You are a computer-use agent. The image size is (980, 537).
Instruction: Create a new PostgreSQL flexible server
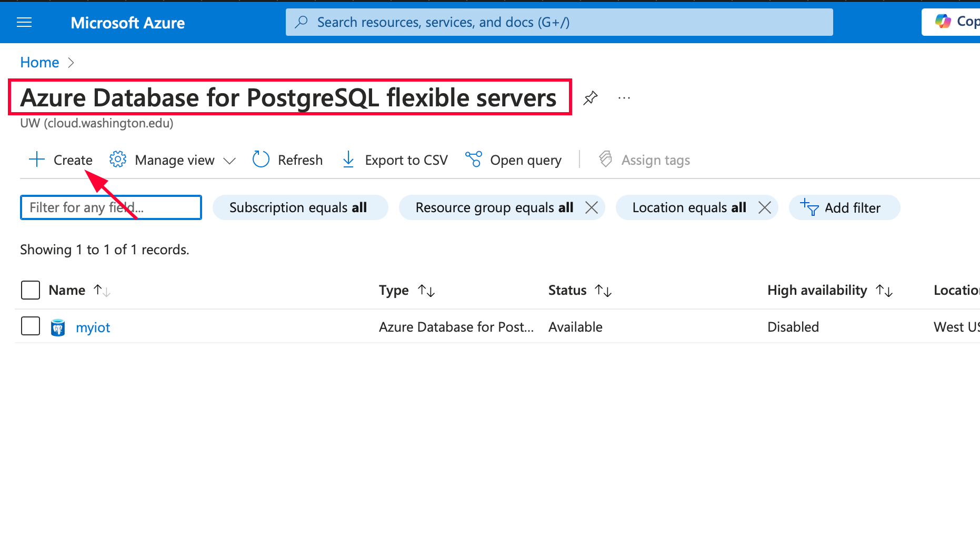click(61, 160)
